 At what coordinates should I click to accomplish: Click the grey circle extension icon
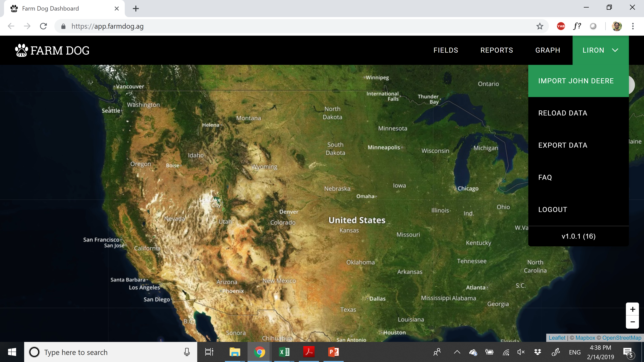pos(593,26)
